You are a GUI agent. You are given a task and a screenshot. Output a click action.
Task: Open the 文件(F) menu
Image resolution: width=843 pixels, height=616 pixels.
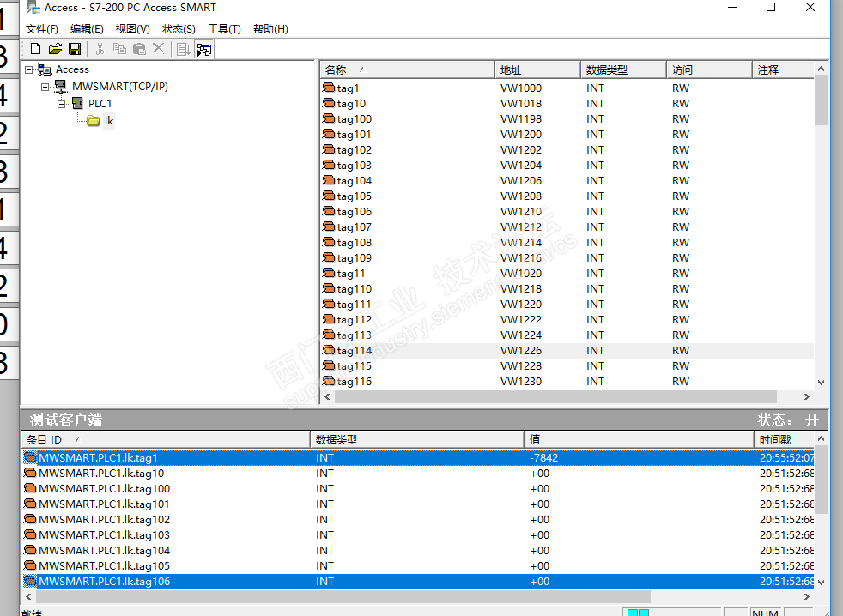[42, 29]
